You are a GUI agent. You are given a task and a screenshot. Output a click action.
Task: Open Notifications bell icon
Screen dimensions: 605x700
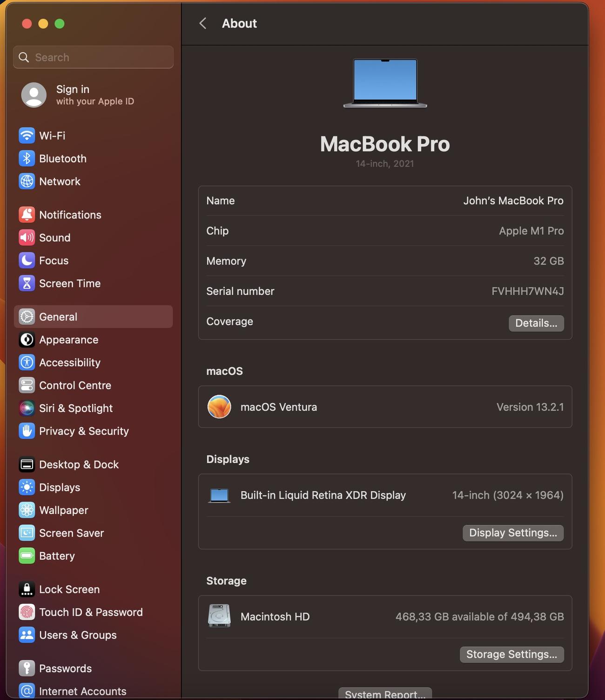[x=27, y=215]
